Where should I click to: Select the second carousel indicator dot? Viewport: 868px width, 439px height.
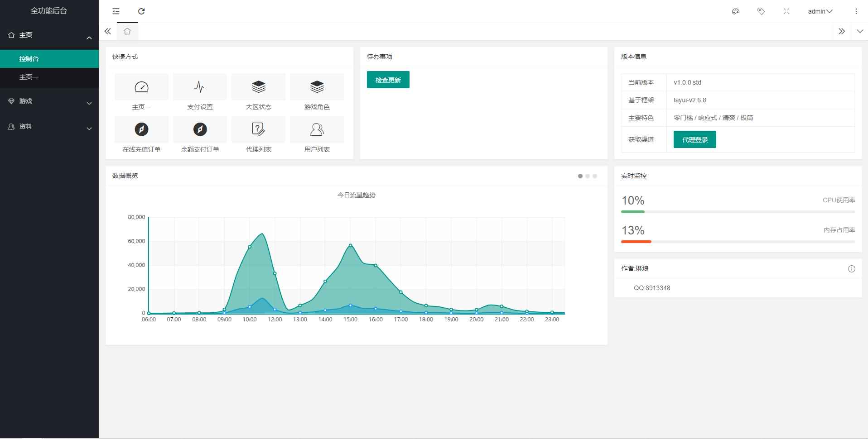pos(588,176)
